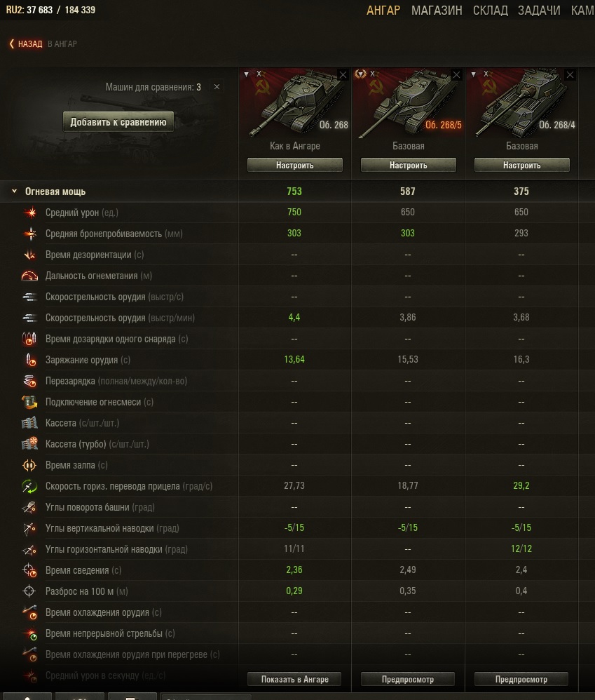This screenshot has height=700, width=595.
Task: Click the Заряжание орудия reload icon
Action: (x=30, y=360)
